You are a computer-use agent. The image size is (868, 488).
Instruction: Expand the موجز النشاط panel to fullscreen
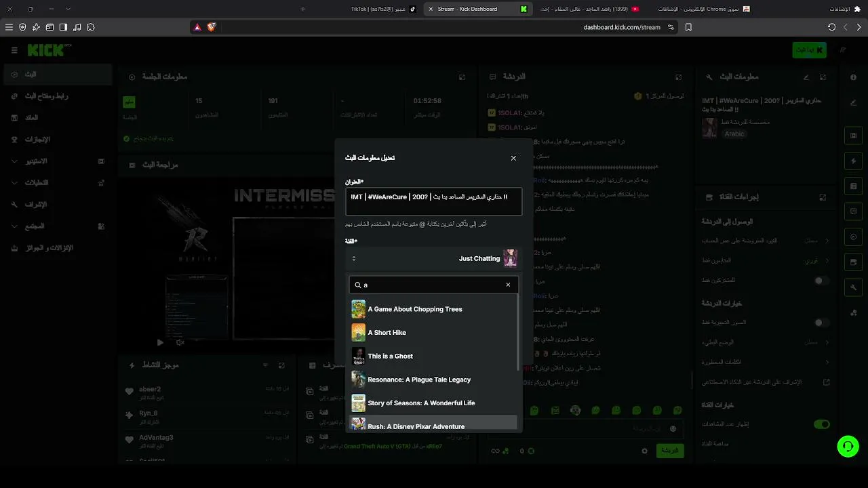[x=281, y=365]
